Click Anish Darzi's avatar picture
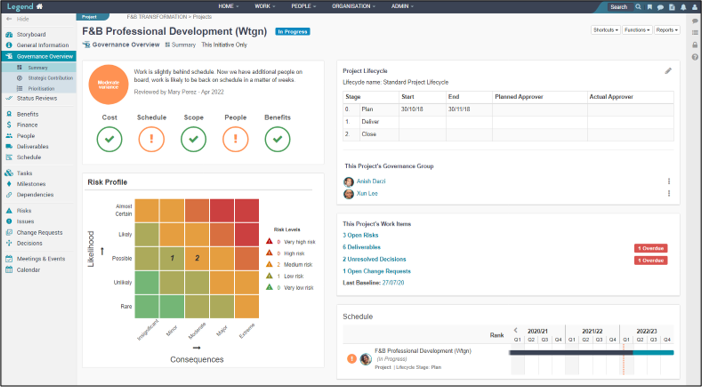 click(348, 181)
